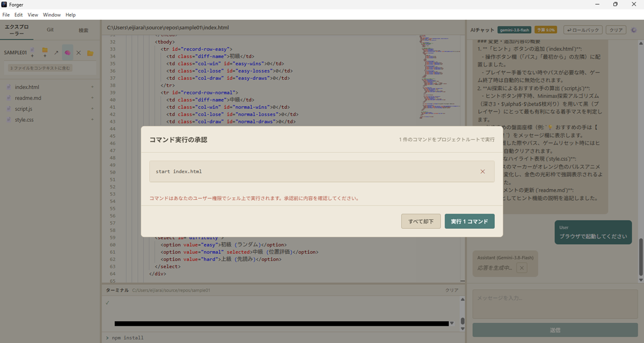Click the index.html file icon
Viewport: 644px width, 343px height.
pos(9,87)
